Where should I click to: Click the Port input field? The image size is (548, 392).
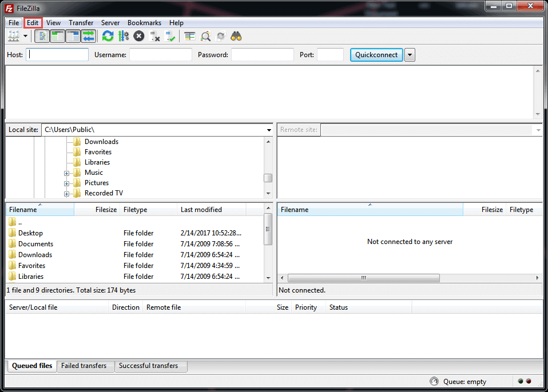330,55
